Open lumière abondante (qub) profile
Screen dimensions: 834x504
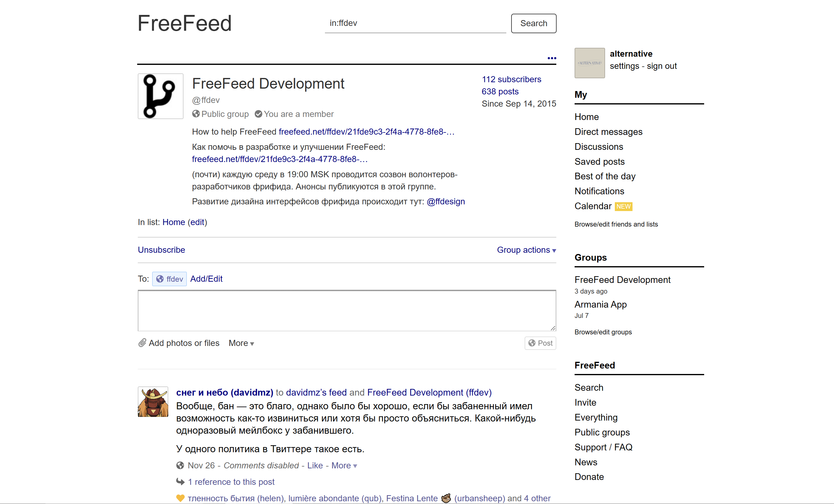coord(335,498)
